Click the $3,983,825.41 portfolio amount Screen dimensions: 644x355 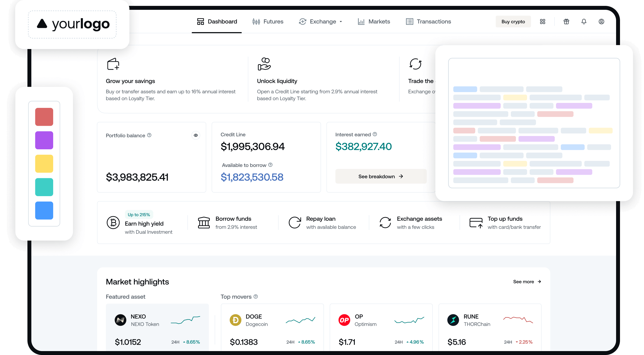click(x=137, y=177)
